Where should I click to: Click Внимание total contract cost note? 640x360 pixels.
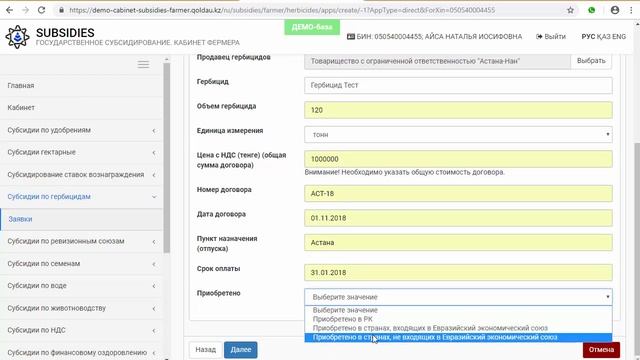(x=404, y=172)
